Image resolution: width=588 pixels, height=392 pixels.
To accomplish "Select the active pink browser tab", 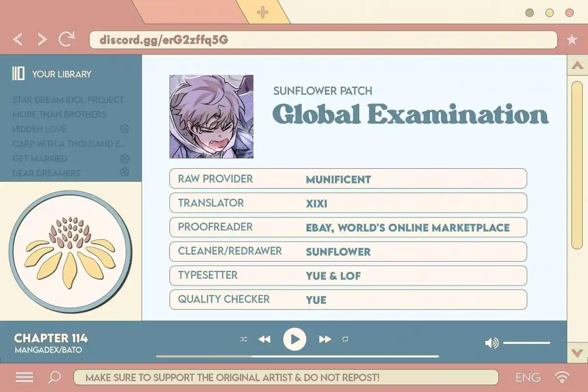I will coord(190,12).
